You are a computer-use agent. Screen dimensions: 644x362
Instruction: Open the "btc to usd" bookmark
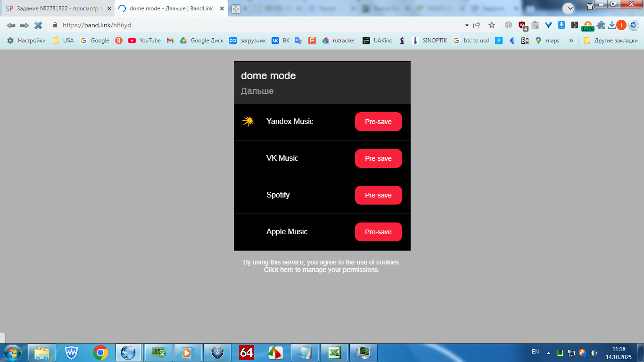coord(471,41)
